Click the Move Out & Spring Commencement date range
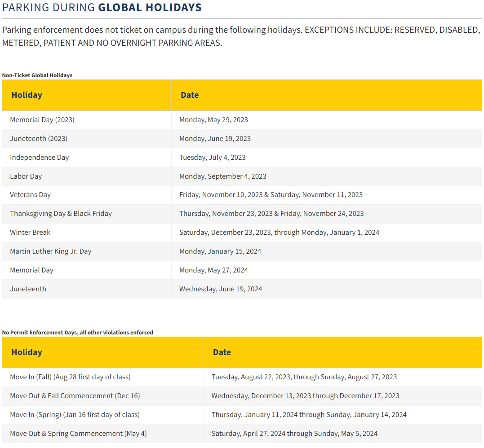Viewport: 484px width, 448px height. pos(294,434)
